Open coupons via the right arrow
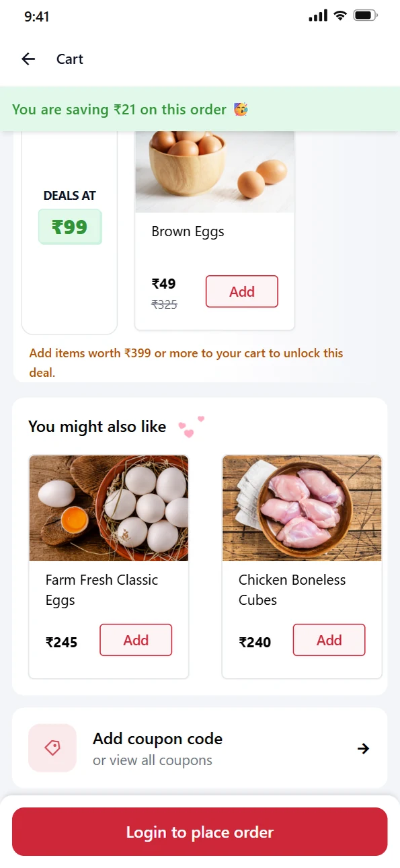This screenshot has height=868, width=400. [364, 748]
